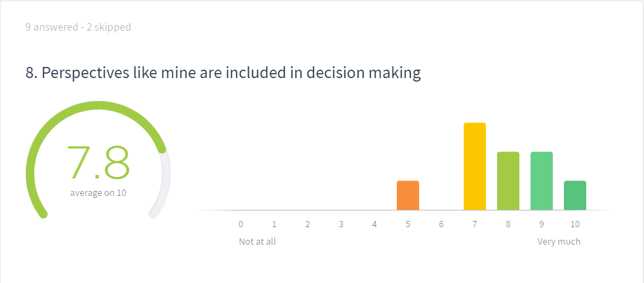Click the 'Very much' axis label
644x283 pixels.
point(559,241)
